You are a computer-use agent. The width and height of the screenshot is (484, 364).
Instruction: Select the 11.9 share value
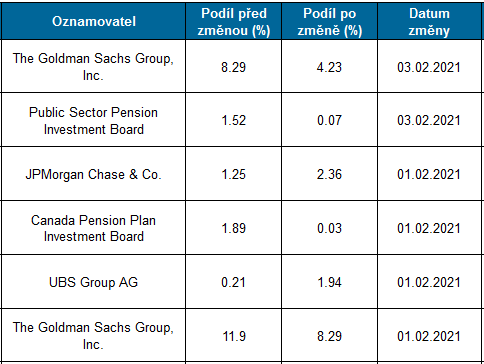click(x=234, y=336)
